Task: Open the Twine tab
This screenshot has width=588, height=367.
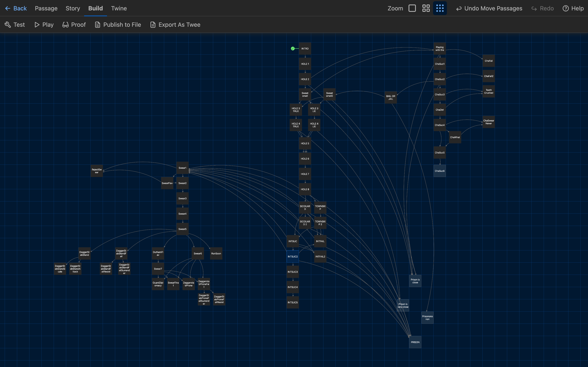Action: point(119,8)
